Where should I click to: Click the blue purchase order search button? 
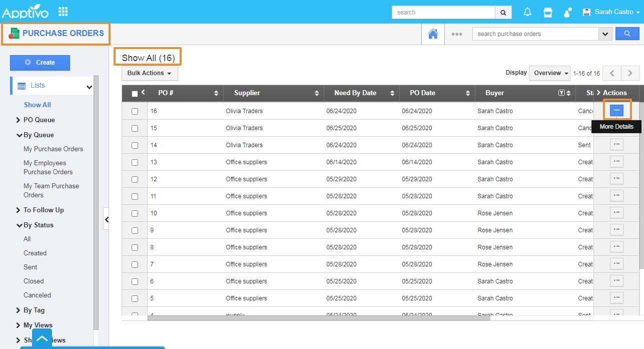[627, 34]
